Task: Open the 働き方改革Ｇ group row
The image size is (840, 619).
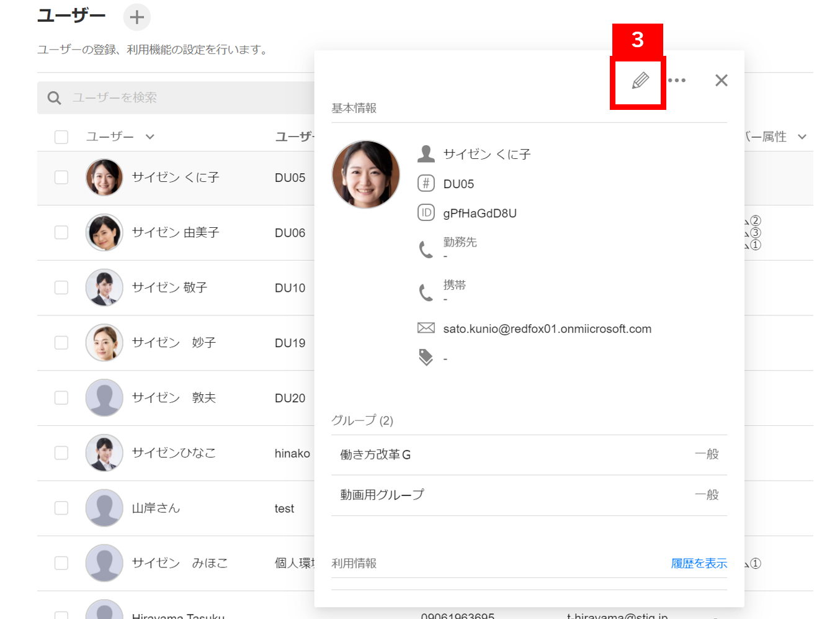Action: tap(529, 454)
